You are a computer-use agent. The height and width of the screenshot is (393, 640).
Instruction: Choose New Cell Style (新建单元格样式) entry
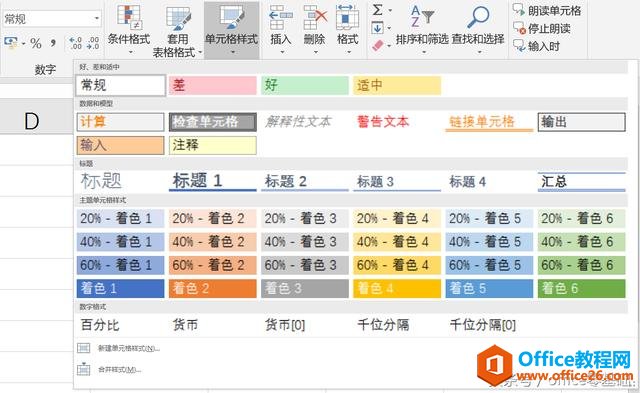coord(128,348)
